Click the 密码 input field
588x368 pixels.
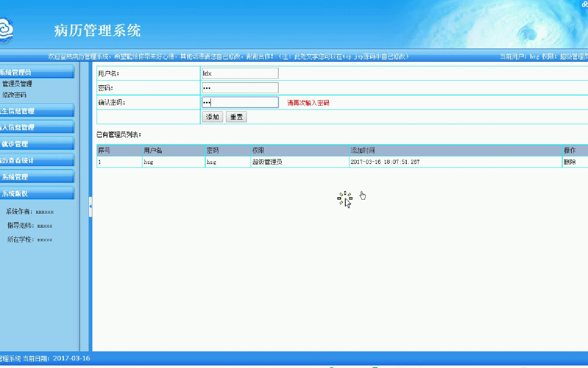(240, 87)
